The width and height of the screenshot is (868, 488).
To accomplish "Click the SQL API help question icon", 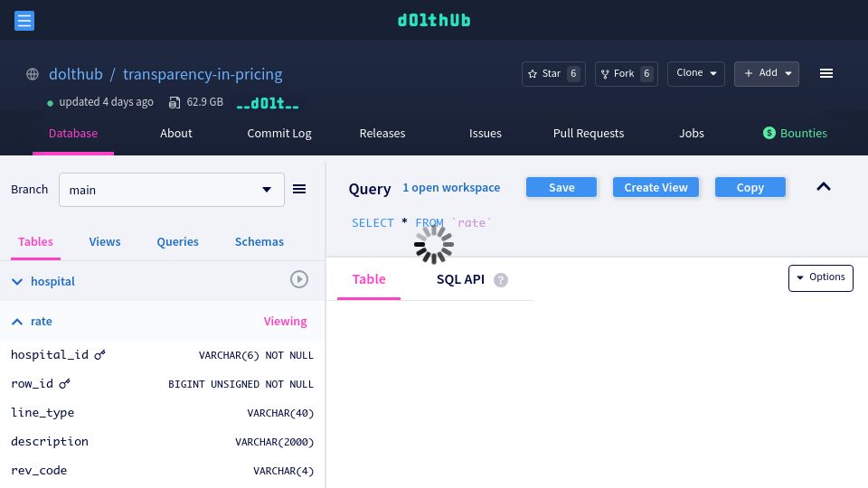I will tap(501, 280).
